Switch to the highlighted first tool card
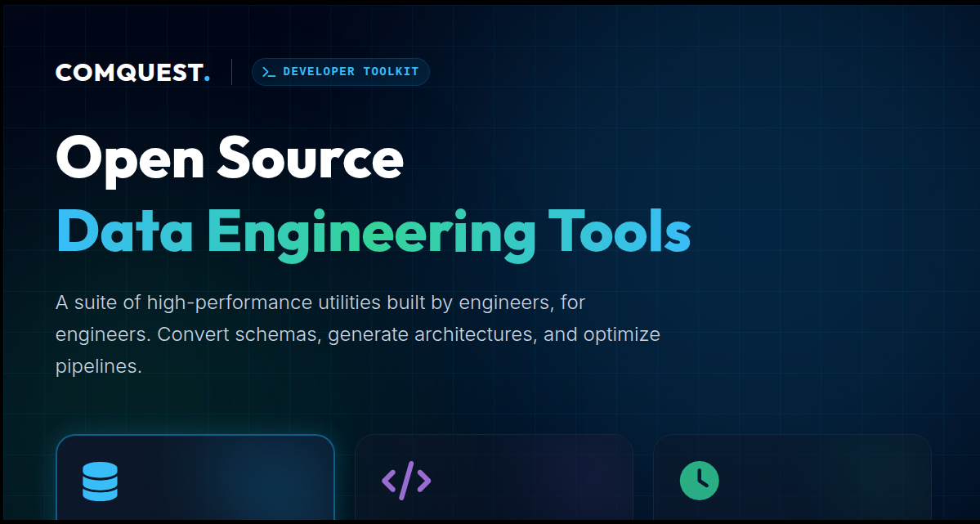Image resolution: width=980 pixels, height=524 pixels. click(195, 482)
